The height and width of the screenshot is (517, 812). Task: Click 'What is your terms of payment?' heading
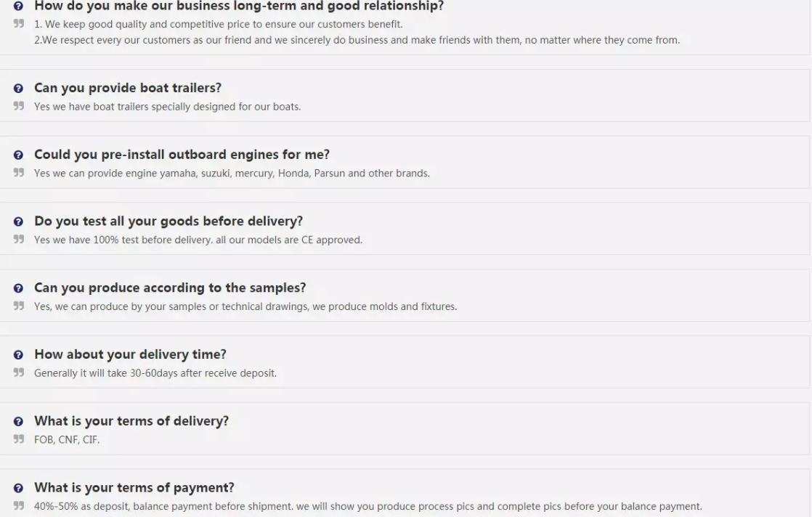pyautogui.click(x=134, y=487)
